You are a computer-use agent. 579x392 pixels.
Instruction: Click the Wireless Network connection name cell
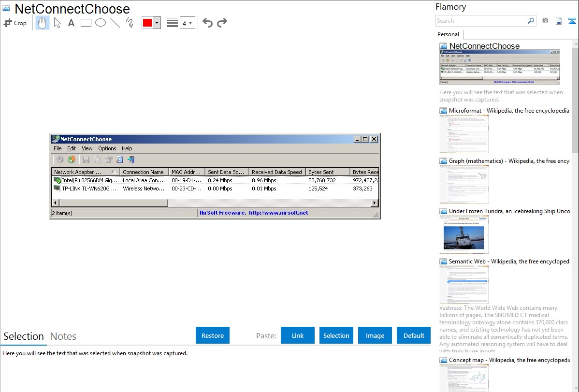tap(144, 189)
